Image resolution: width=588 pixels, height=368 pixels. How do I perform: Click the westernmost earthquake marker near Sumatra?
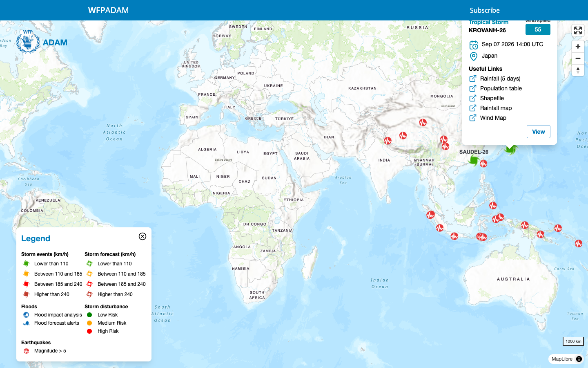(x=430, y=215)
